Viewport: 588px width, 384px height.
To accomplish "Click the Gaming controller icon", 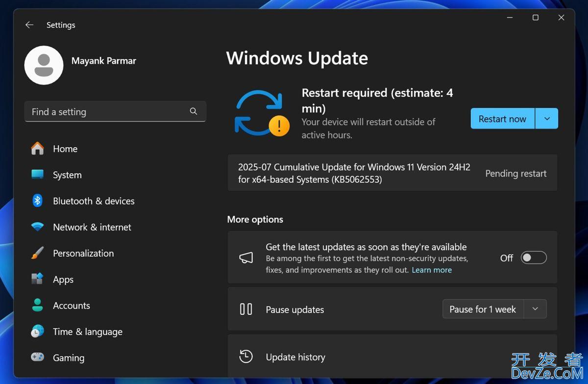I will (x=37, y=358).
